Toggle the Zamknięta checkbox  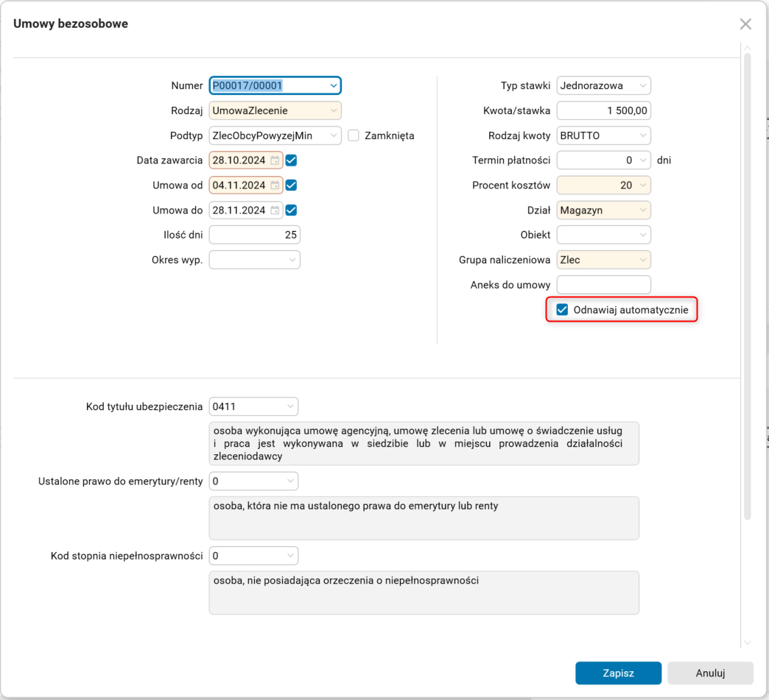(354, 135)
